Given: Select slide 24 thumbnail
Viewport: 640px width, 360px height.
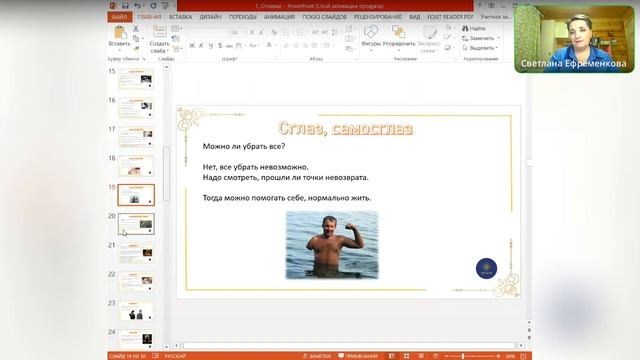Looking at the screenshot, I should click(x=136, y=339).
